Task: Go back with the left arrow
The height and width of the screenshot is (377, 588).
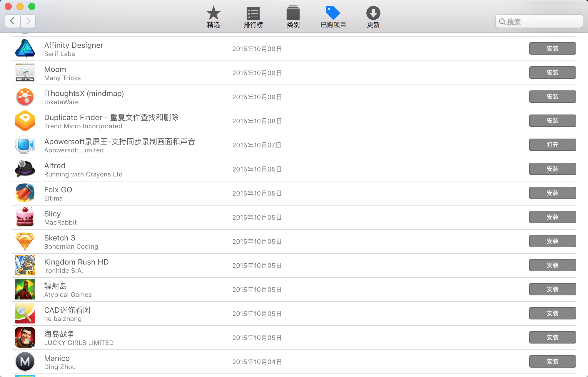Action: point(13,21)
